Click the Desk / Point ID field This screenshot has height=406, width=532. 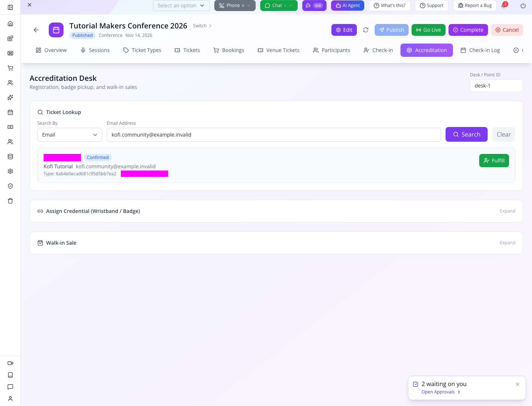[497, 86]
